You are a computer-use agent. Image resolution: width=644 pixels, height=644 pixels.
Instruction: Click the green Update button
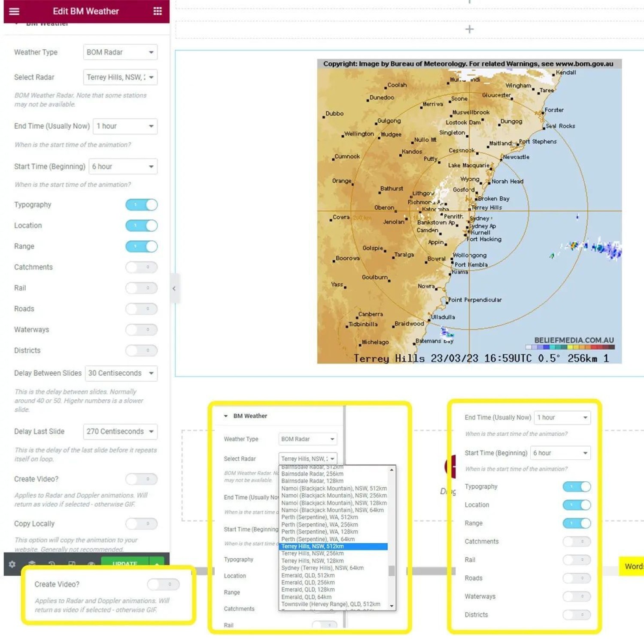pyautogui.click(x=125, y=563)
